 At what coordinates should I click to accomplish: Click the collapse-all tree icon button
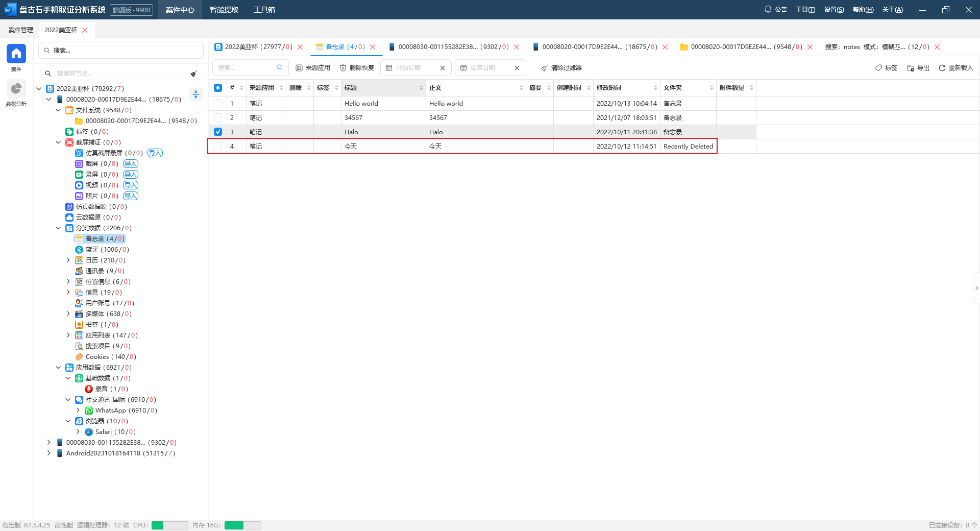(195, 94)
